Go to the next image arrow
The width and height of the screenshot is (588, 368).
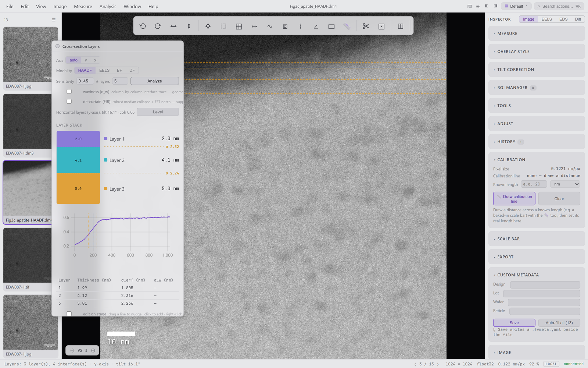tap(438, 364)
